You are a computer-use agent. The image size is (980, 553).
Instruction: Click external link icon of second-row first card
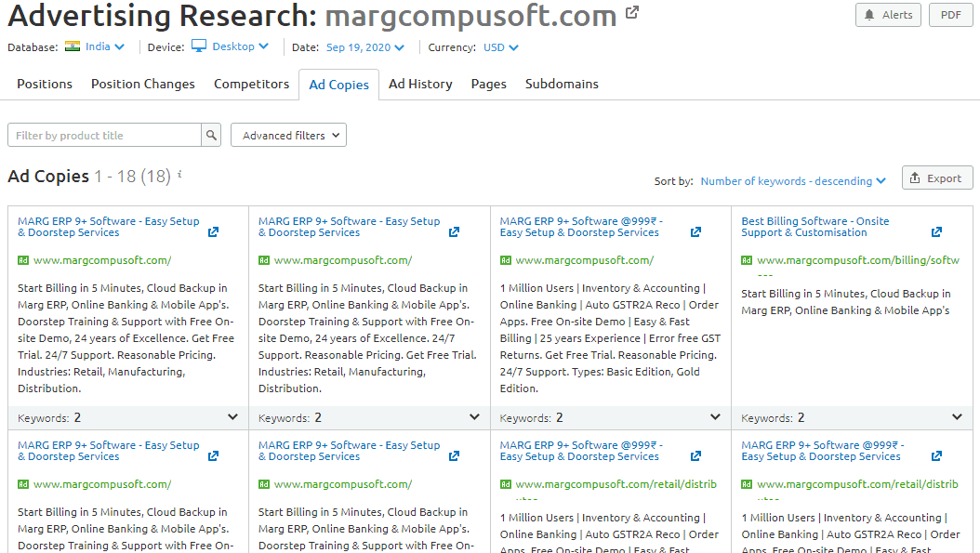(x=213, y=456)
